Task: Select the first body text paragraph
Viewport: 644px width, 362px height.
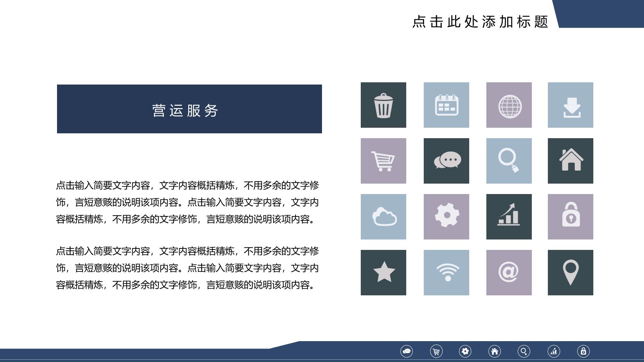Action: coord(187,202)
